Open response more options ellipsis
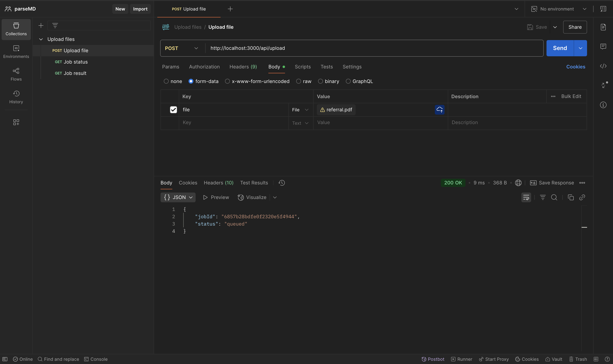This screenshot has height=364, width=613. pyautogui.click(x=582, y=183)
